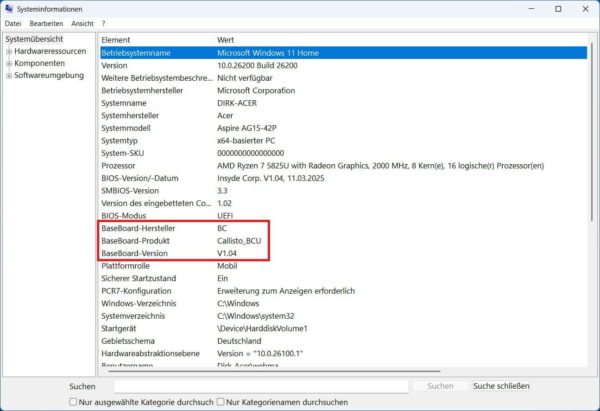This screenshot has width=600, height=411.
Task: Click the Suchen search button
Action: (440, 386)
